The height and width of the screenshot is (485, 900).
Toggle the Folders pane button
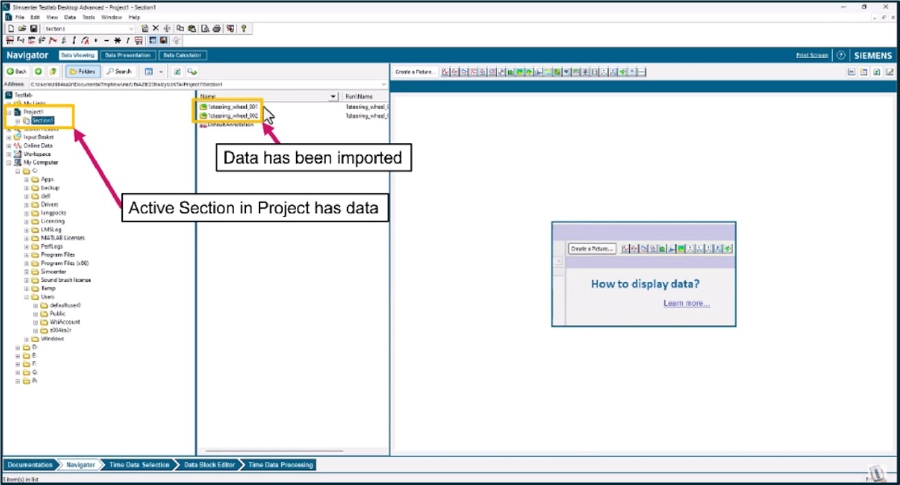(83, 72)
